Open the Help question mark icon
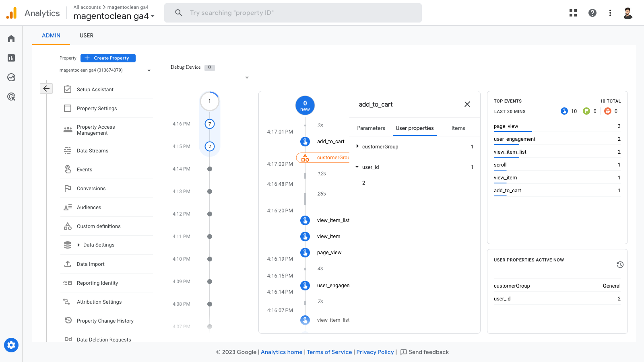Screen dimensions: 644x362 592,13
